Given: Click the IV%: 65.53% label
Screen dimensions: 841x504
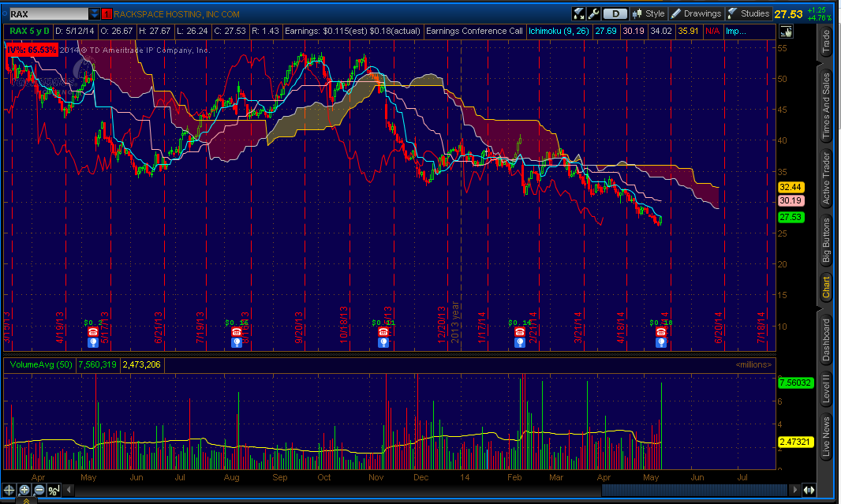Looking at the screenshot, I should click(x=32, y=50).
